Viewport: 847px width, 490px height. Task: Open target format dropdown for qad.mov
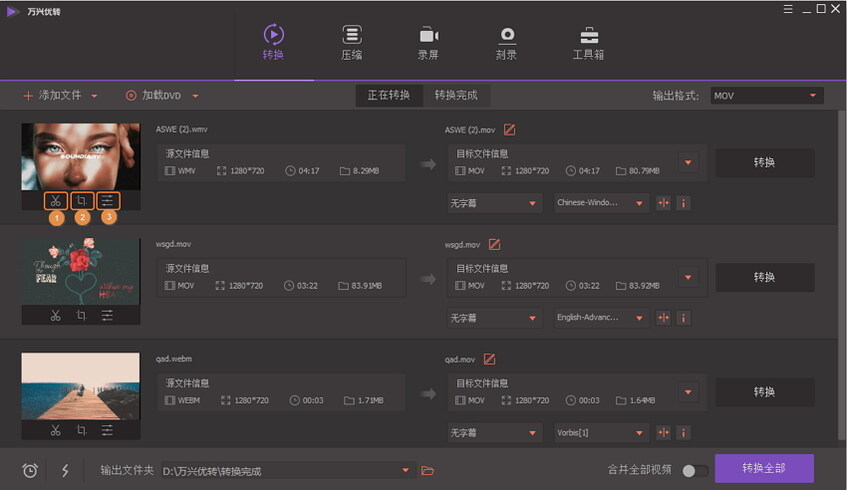point(688,392)
